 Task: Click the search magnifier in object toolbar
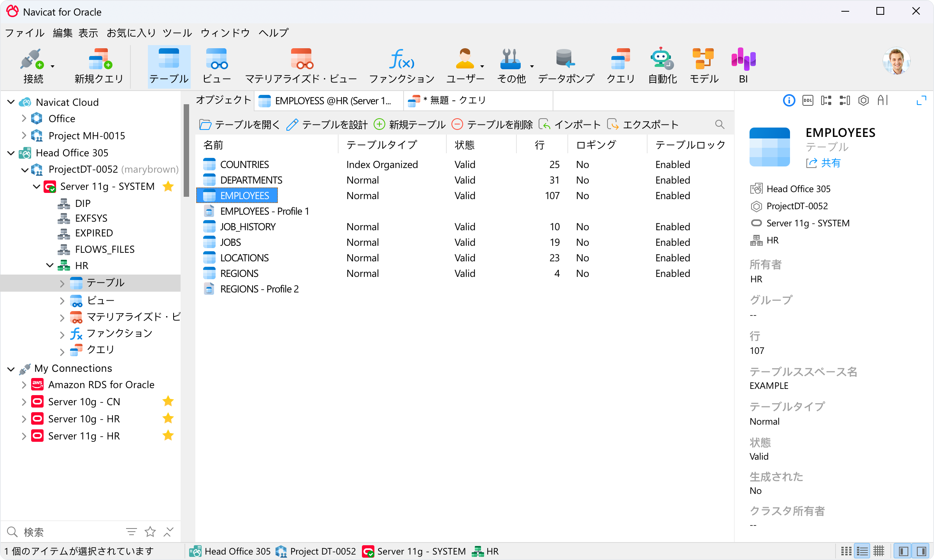pyautogui.click(x=720, y=124)
